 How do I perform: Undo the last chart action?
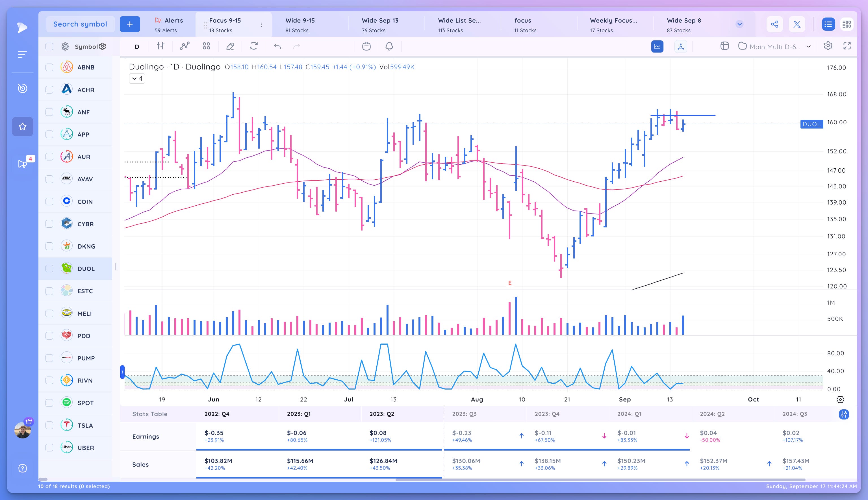(277, 46)
